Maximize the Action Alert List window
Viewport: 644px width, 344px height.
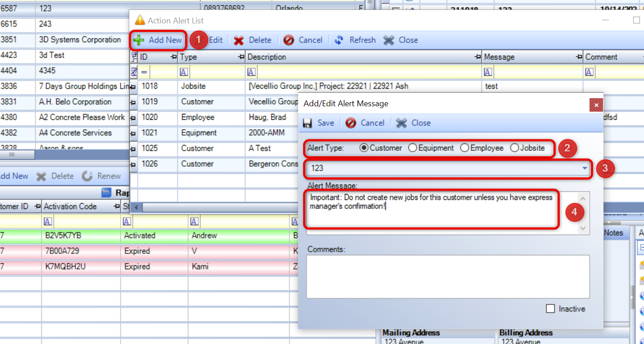click(x=636, y=20)
